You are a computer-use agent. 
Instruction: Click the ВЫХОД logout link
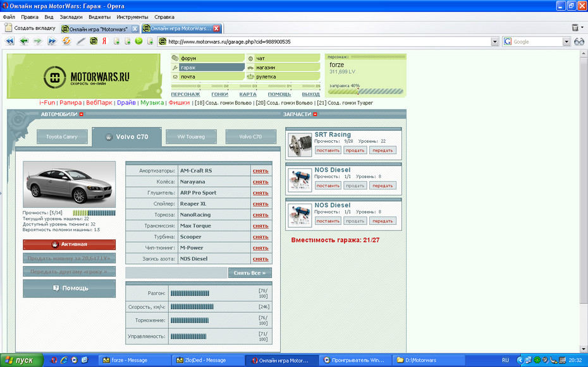click(x=311, y=94)
